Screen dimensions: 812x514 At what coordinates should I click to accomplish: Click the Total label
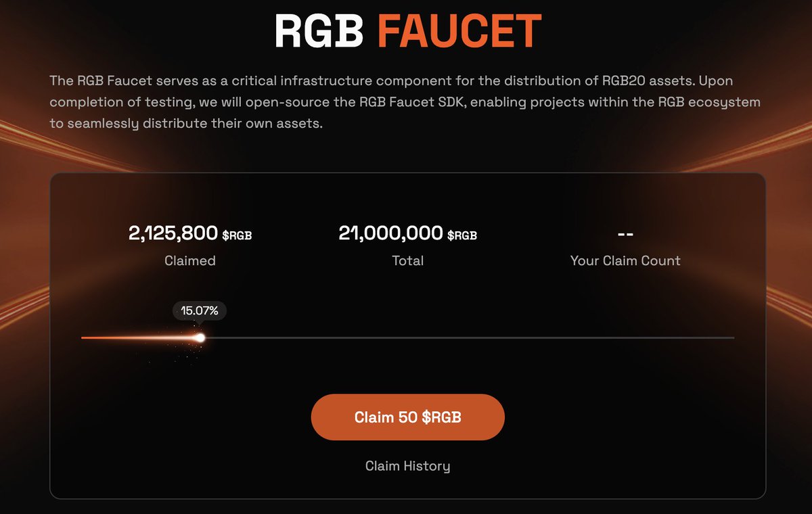tap(407, 260)
